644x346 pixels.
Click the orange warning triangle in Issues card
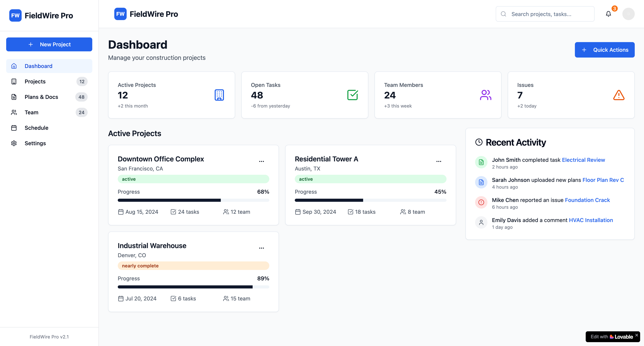point(619,95)
